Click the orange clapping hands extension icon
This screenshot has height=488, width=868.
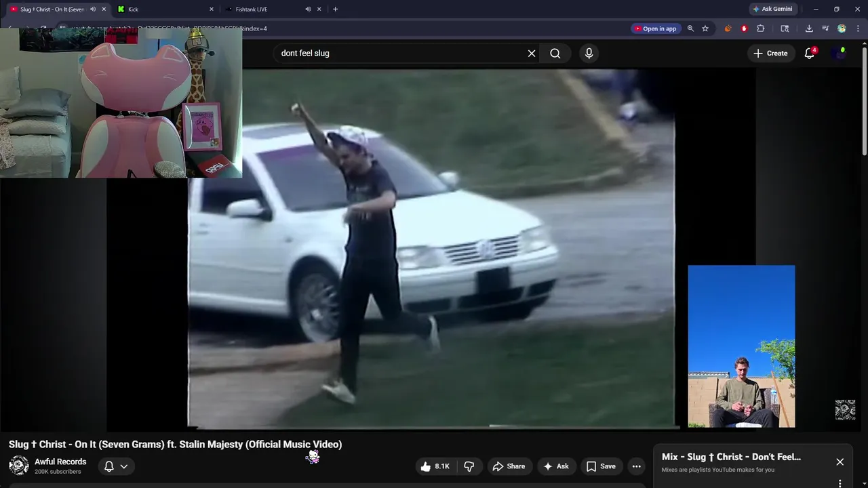click(728, 28)
